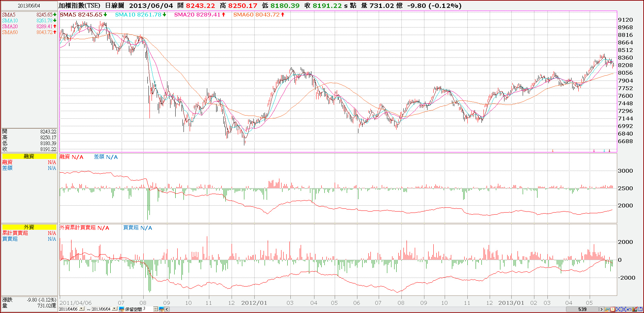Click the scroll right arrow of chart scrollbar
This screenshot has width=644, height=313.
(602, 309)
